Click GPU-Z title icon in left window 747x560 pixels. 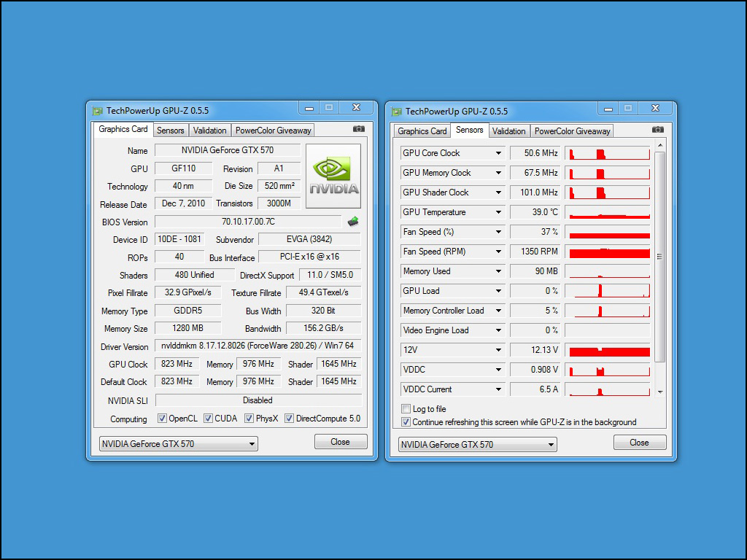[x=98, y=111]
